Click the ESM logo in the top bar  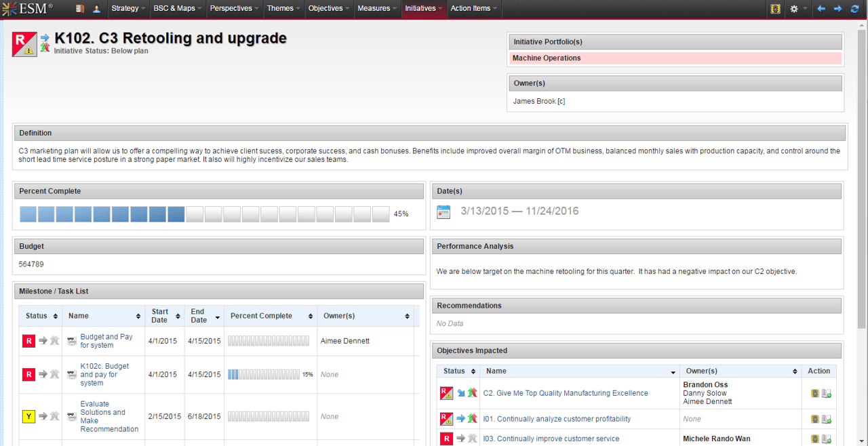pyautogui.click(x=27, y=8)
